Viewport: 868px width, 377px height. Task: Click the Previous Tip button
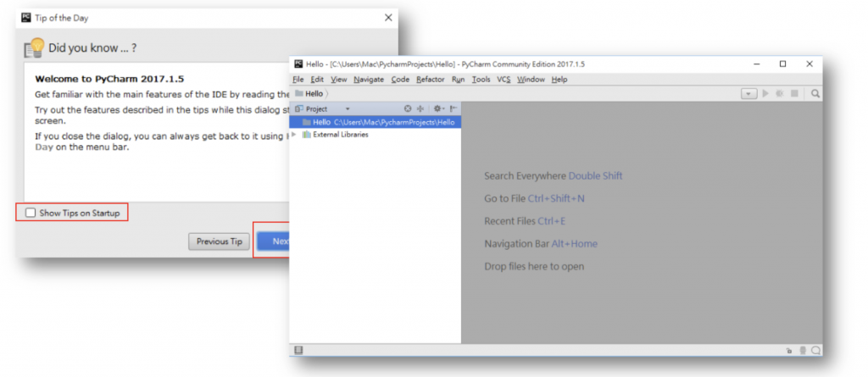220,241
